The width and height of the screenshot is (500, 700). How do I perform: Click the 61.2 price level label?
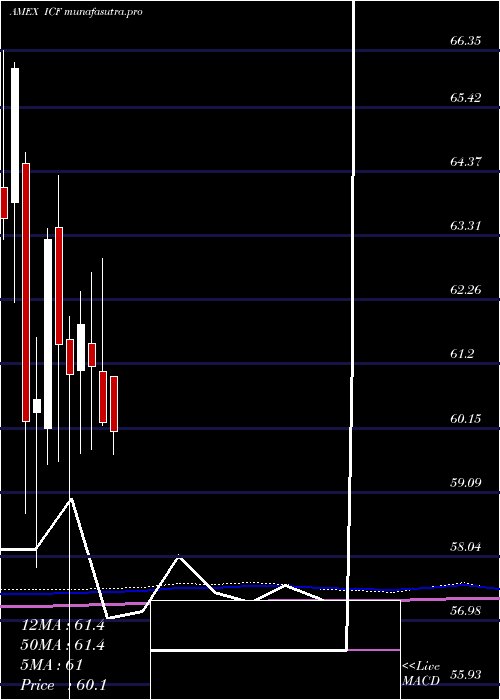(462, 354)
